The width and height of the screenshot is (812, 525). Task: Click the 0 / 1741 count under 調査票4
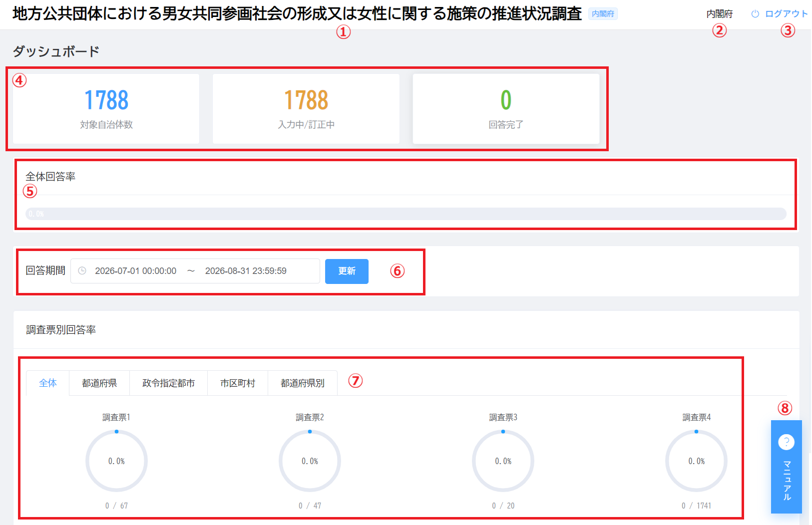pyautogui.click(x=696, y=506)
